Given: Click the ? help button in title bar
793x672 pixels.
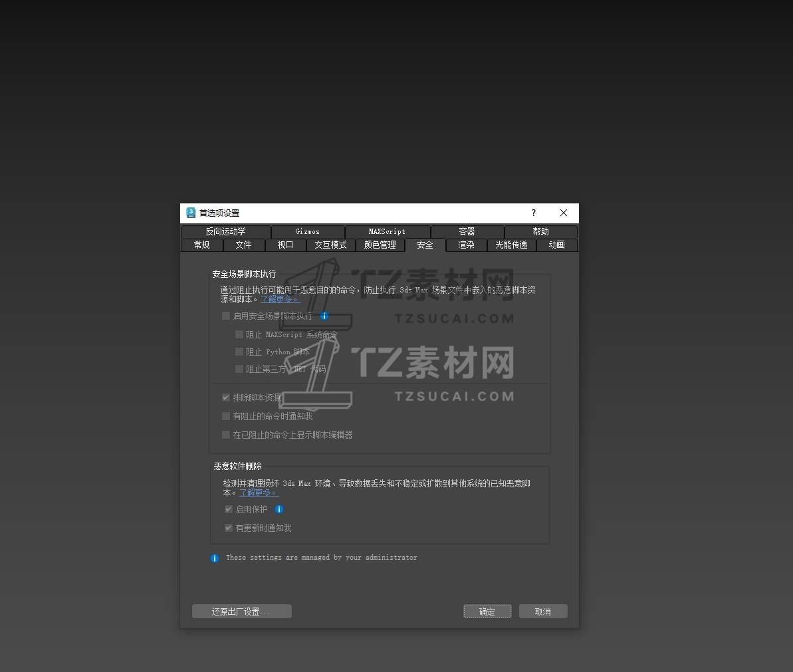Looking at the screenshot, I should click(x=534, y=213).
